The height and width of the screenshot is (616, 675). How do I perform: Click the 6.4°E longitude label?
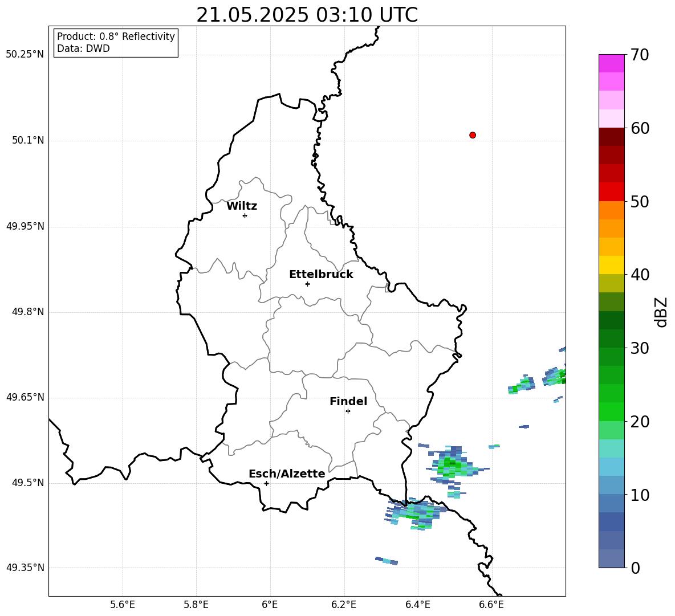[x=417, y=605]
